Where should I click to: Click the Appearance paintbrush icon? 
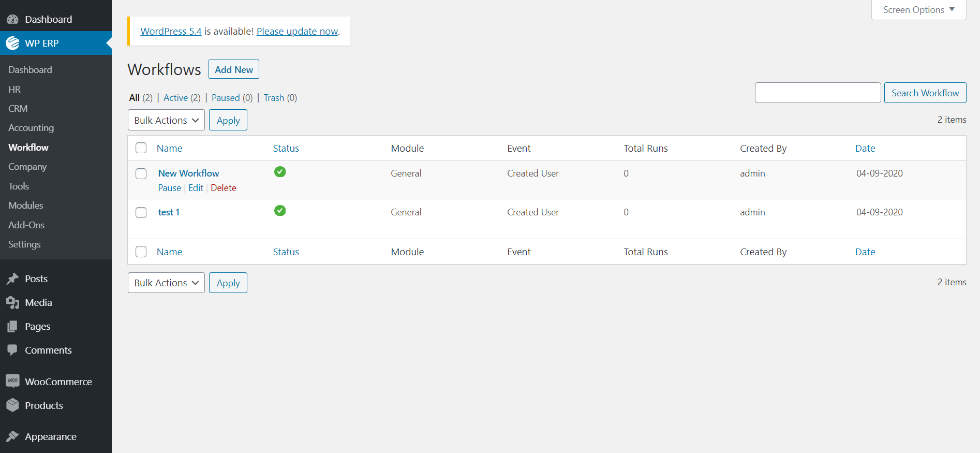13,437
